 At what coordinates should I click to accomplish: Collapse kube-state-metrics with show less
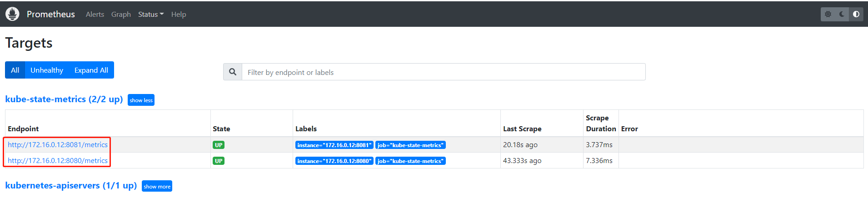point(141,100)
